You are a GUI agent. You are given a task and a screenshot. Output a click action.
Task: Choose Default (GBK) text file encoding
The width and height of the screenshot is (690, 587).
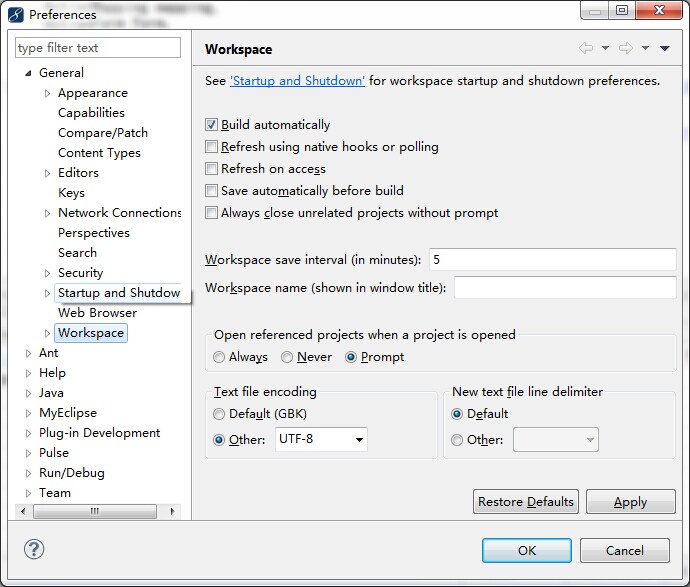220,414
